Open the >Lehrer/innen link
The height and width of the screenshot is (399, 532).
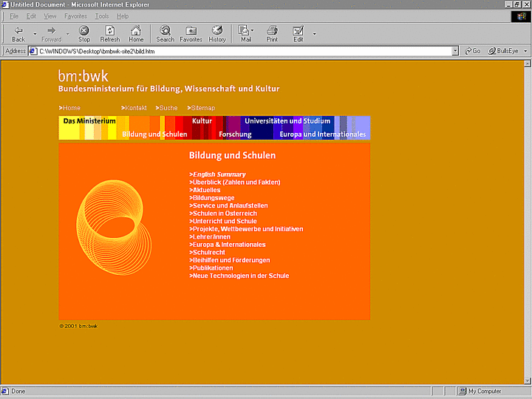210,237
